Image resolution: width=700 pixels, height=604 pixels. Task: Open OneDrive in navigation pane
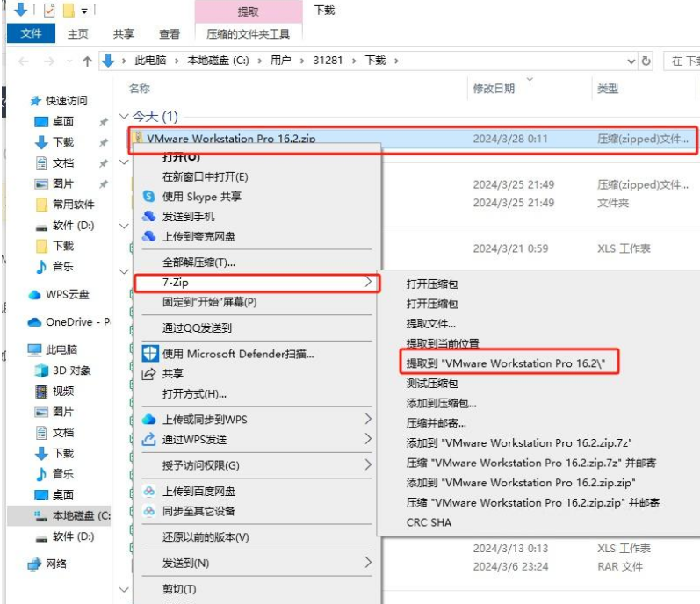click(x=69, y=322)
